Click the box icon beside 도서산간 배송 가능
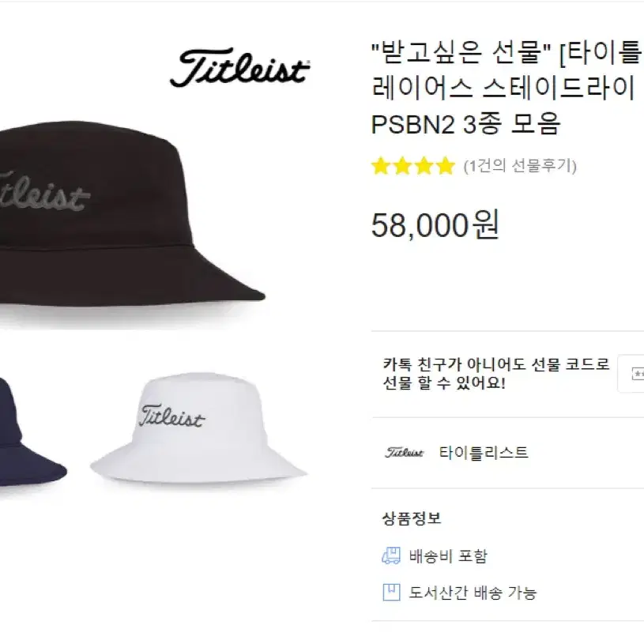This screenshot has height=644, width=644. click(x=391, y=593)
